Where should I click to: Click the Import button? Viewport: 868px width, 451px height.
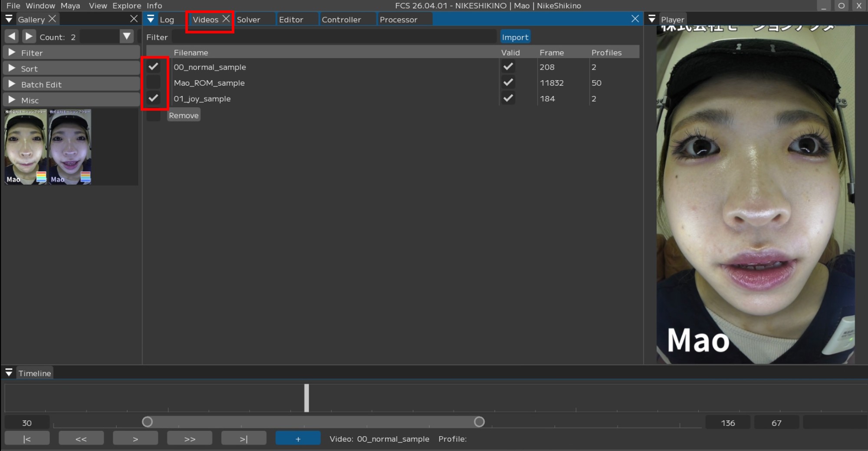pos(515,37)
